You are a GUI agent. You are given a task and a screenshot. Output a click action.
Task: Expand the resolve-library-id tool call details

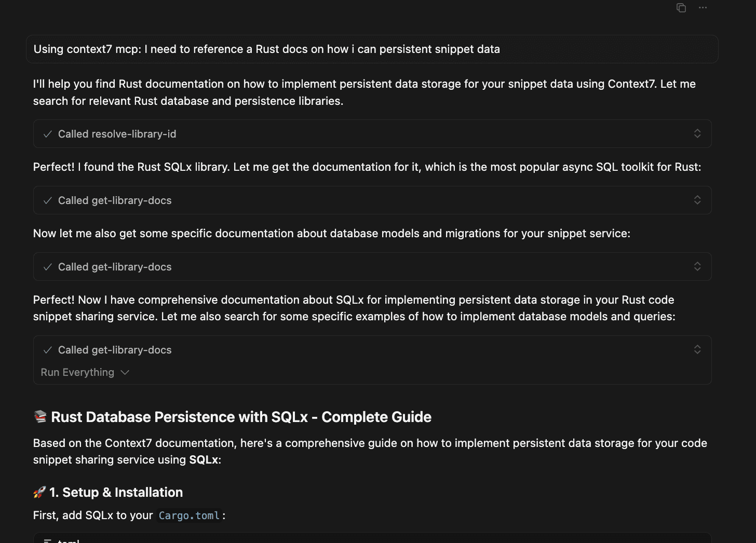coord(697,133)
